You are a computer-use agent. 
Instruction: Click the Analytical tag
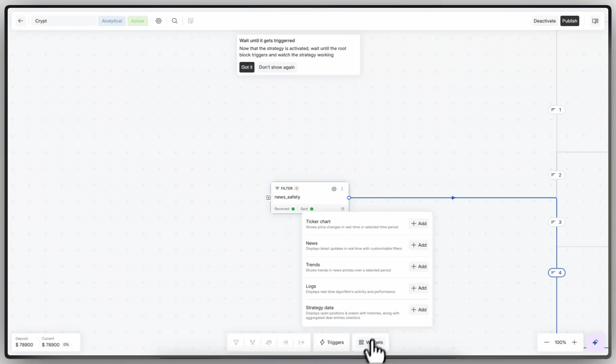pyautogui.click(x=112, y=21)
